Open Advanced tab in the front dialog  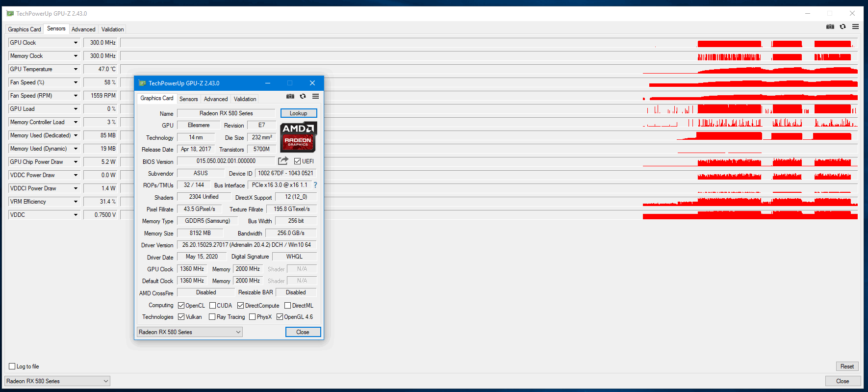(216, 99)
